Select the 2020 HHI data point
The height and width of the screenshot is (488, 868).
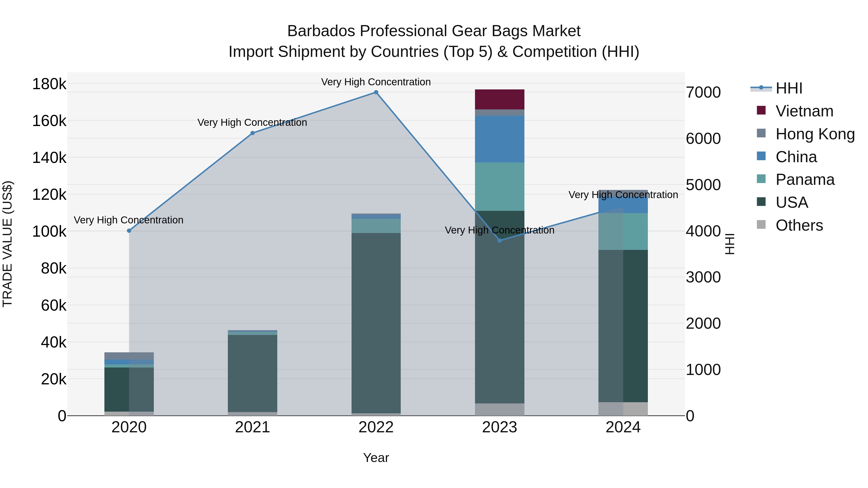[129, 231]
